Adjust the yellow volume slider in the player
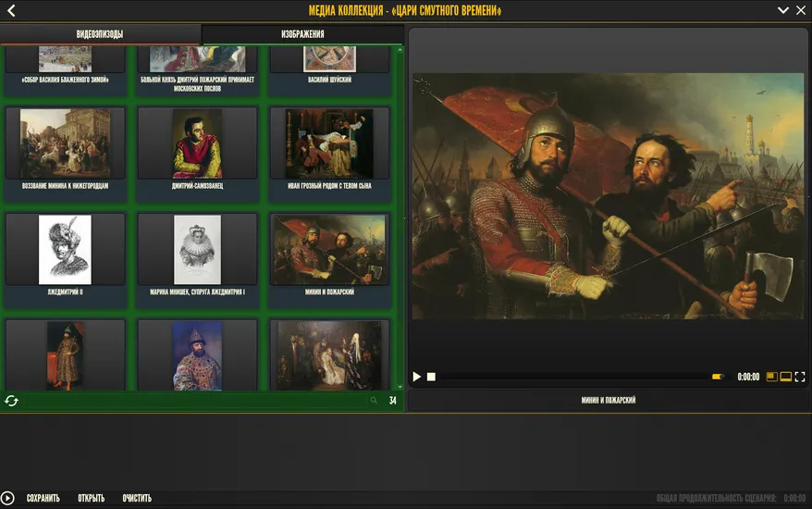 point(717,377)
